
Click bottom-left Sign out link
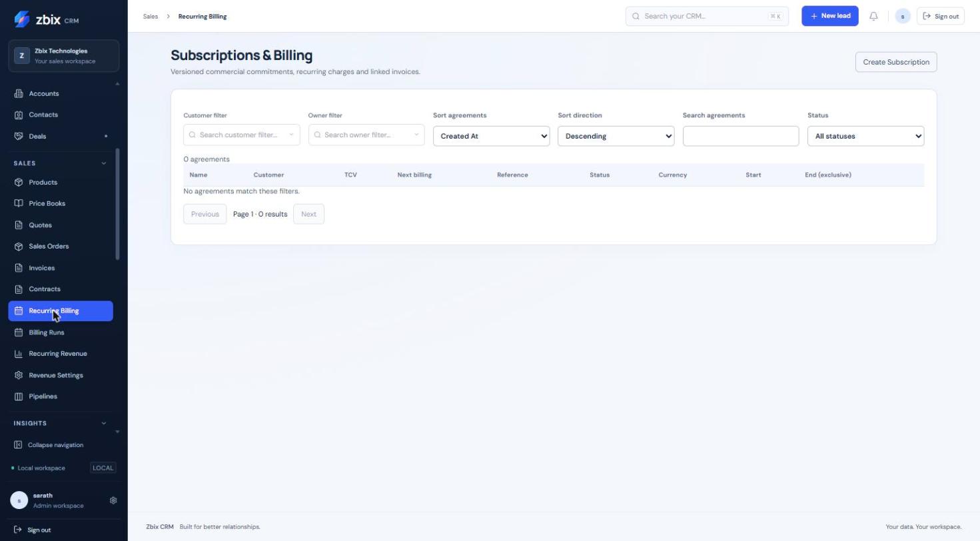pos(32,530)
